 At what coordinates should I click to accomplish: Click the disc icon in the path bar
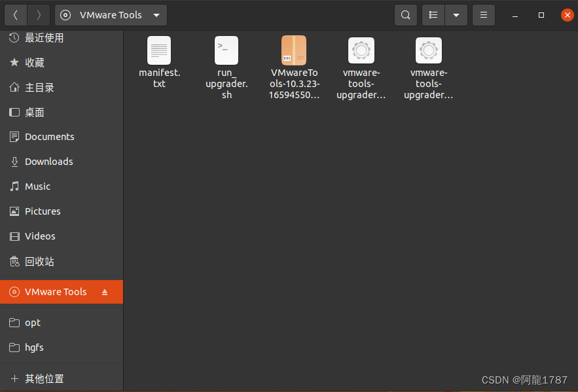point(65,15)
